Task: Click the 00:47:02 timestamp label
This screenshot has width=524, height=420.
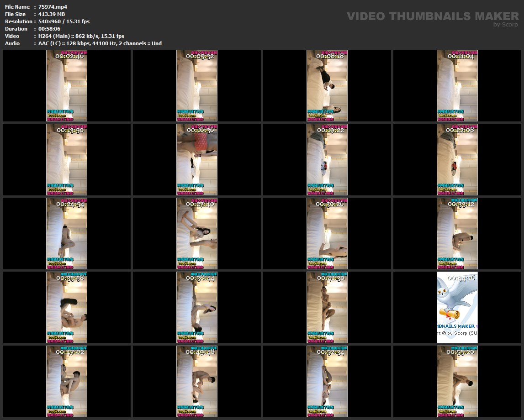Action: 70,352
